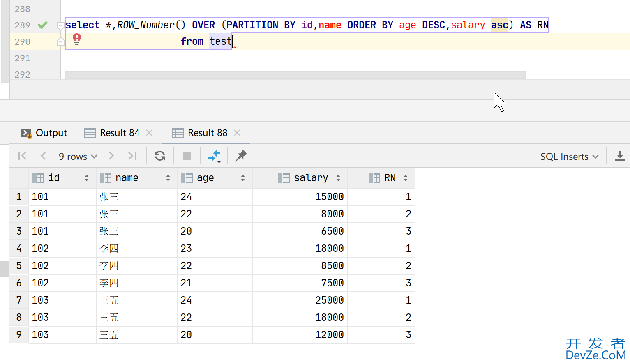Click the salary cell 7500
The image size is (630, 364).
(300, 283)
